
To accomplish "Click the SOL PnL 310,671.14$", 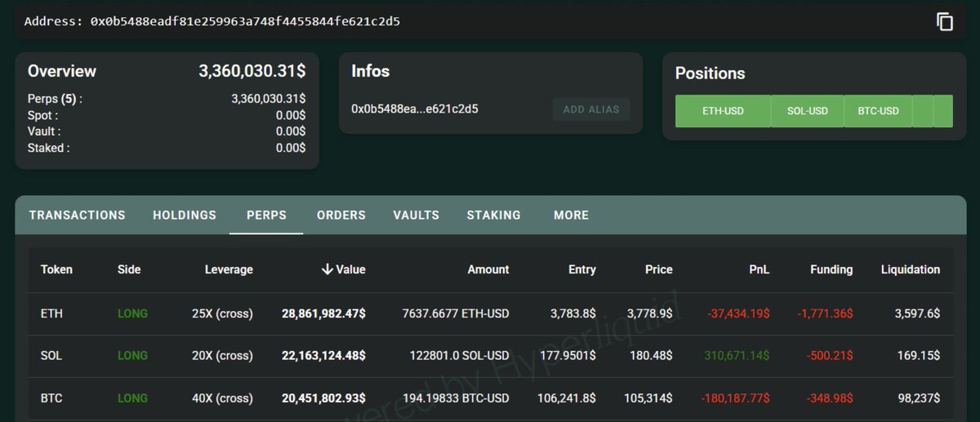I will tap(736, 355).
